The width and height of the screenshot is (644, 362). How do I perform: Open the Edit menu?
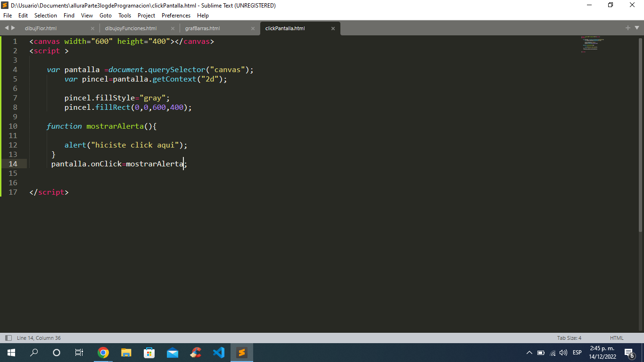point(23,16)
